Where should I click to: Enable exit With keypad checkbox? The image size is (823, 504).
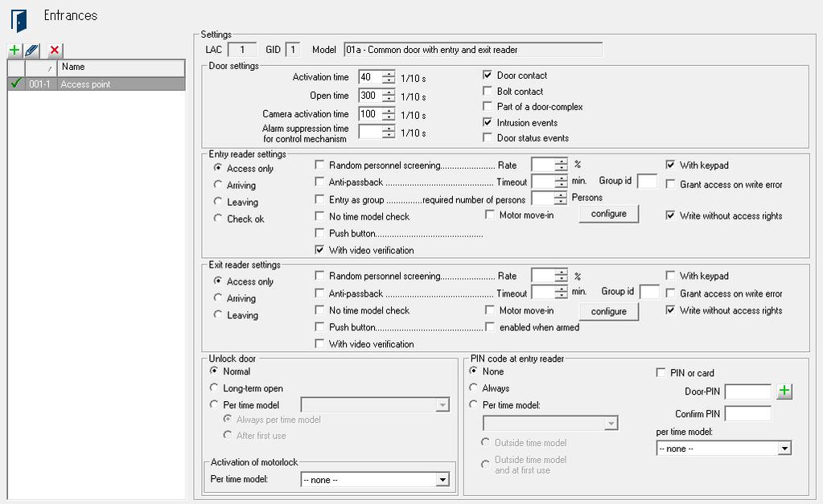point(670,276)
